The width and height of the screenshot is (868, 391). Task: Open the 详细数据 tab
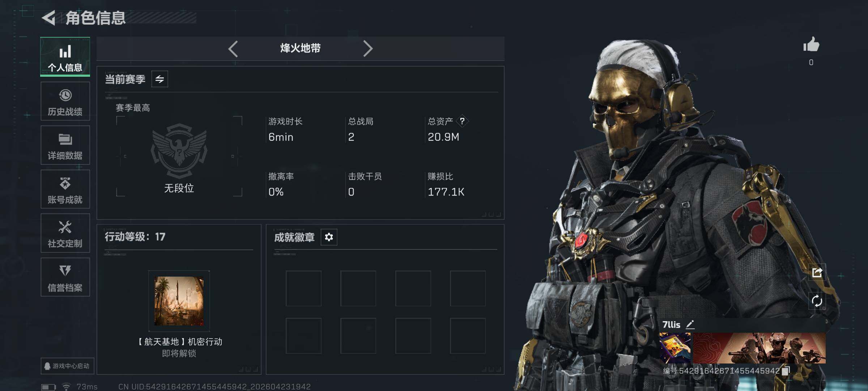(x=65, y=145)
